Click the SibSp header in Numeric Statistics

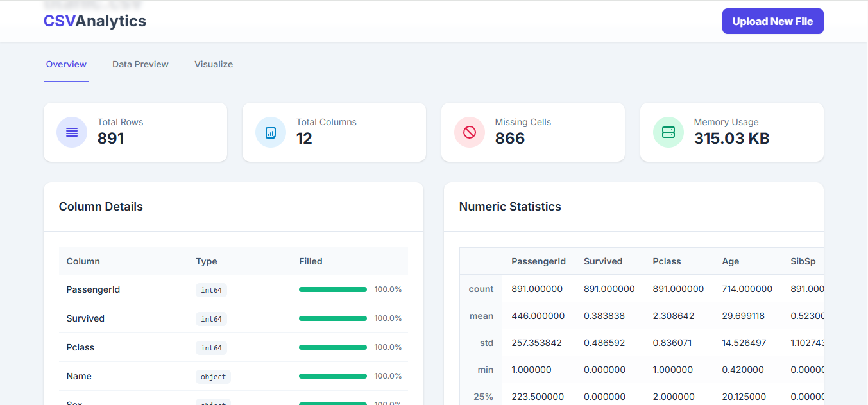click(803, 261)
